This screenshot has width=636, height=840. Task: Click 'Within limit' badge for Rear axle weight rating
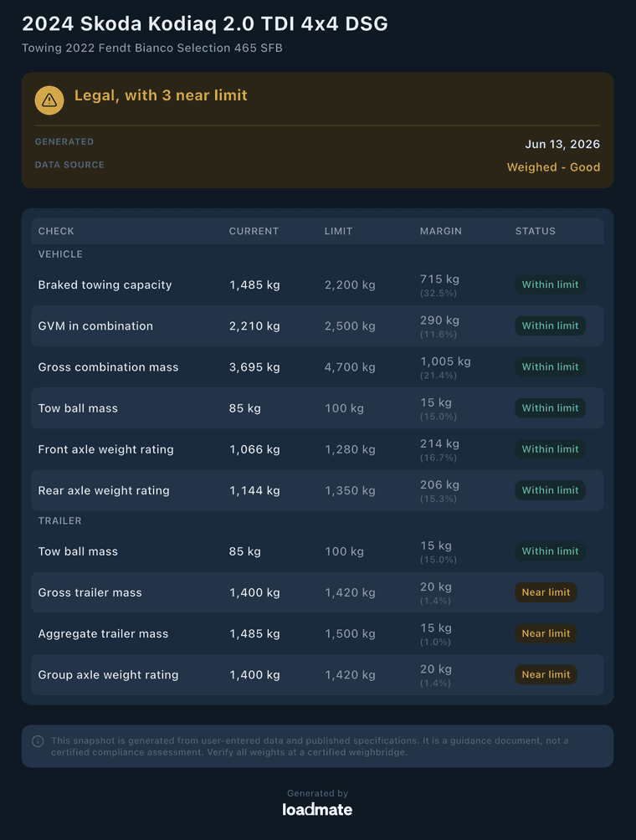550,491
